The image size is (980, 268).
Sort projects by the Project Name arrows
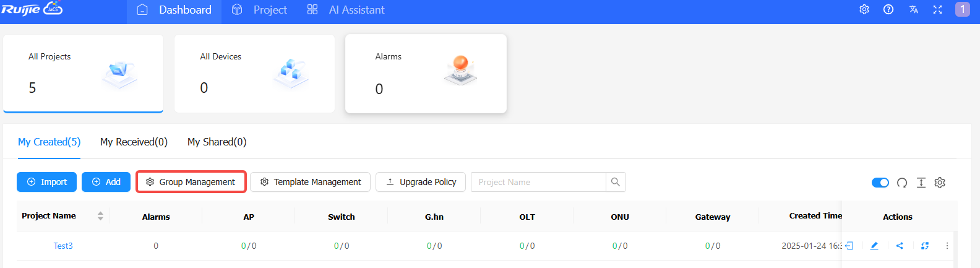(100, 216)
